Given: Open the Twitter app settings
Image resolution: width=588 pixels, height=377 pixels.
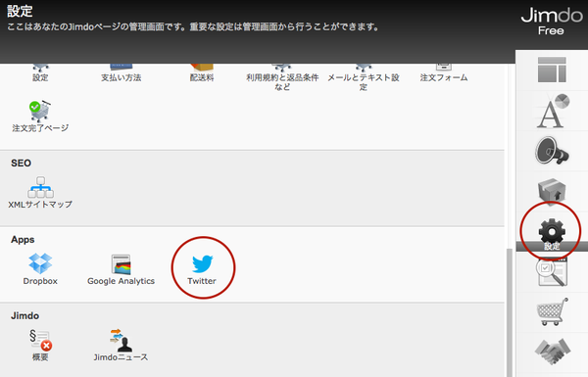Looking at the screenshot, I should click(x=202, y=270).
